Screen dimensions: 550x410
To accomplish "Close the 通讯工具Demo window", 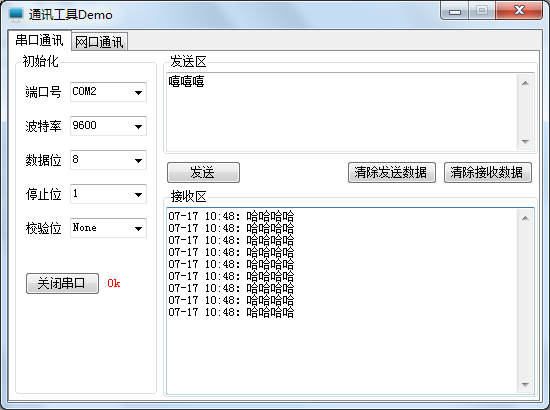I will [x=519, y=11].
